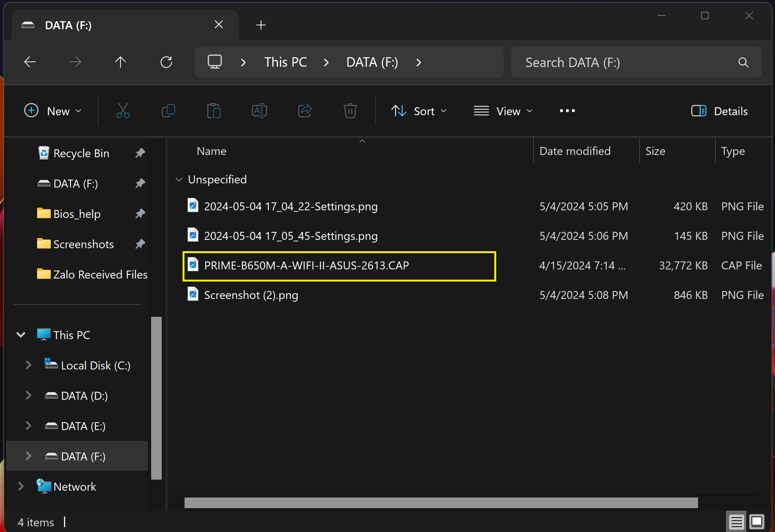
Task: Switch to large thumbnails view in status bar
Action: pos(757,522)
